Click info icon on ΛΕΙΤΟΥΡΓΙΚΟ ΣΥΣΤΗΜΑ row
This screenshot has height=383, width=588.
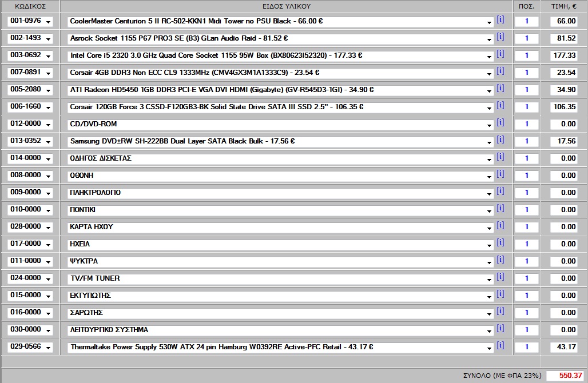click(500, 328)
